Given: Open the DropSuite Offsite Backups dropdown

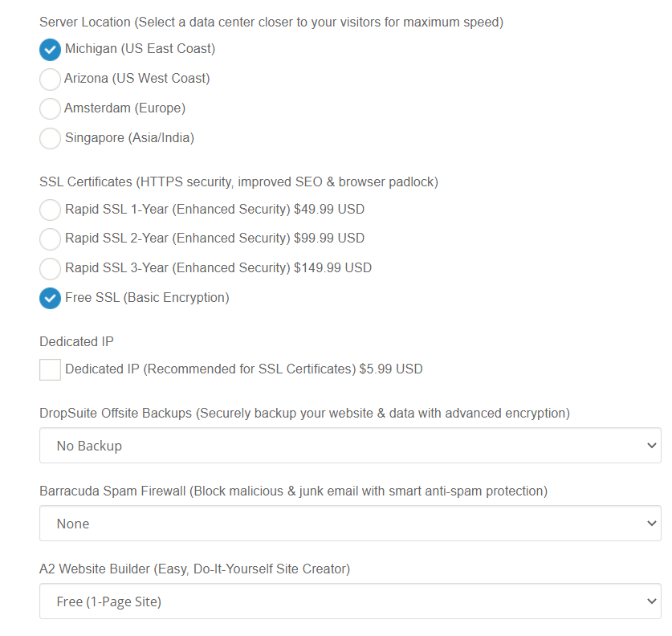Looking at the screenshot, I should click(x=350, y=446).
